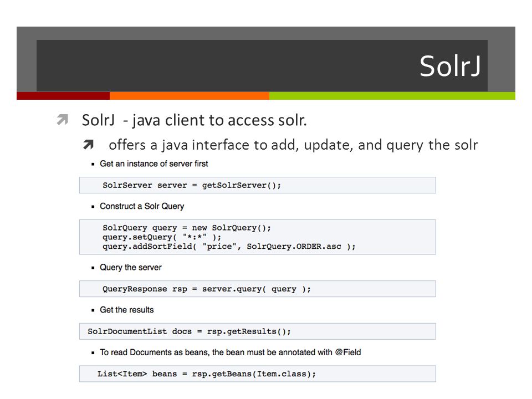Click the 'Construct a Solr Query' bullet text
Screen dimensions: 532x399
(x=142, y=206)
